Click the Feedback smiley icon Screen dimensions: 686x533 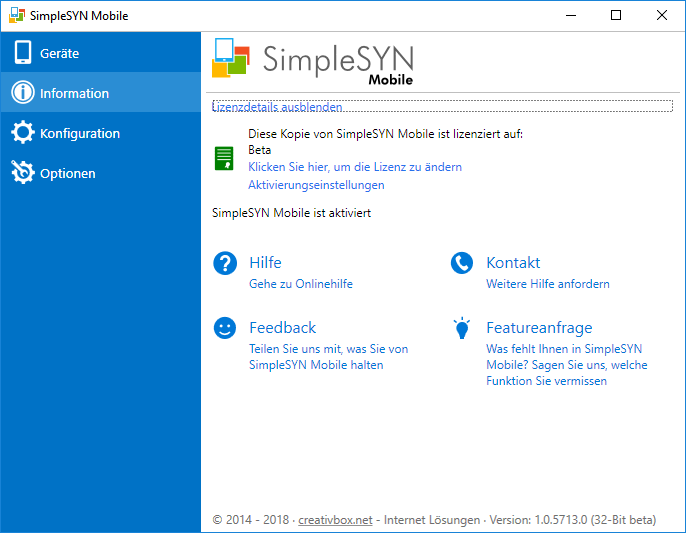[x=225, y=328]
